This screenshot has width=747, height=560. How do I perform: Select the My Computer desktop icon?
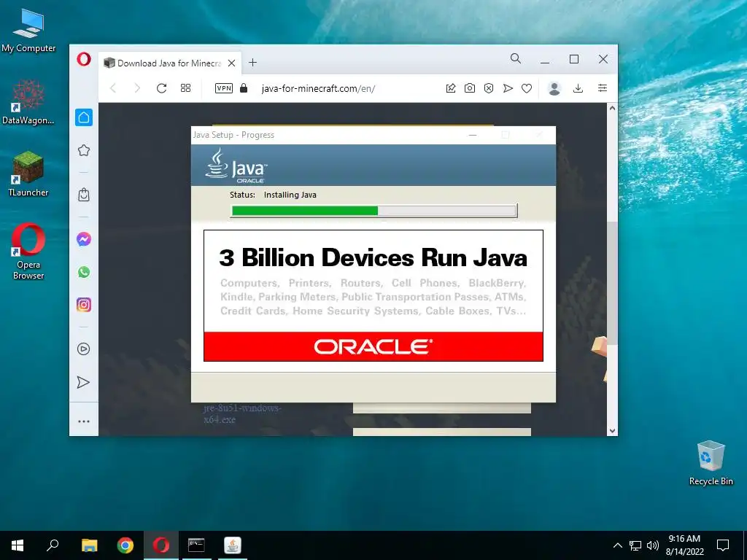28,31
